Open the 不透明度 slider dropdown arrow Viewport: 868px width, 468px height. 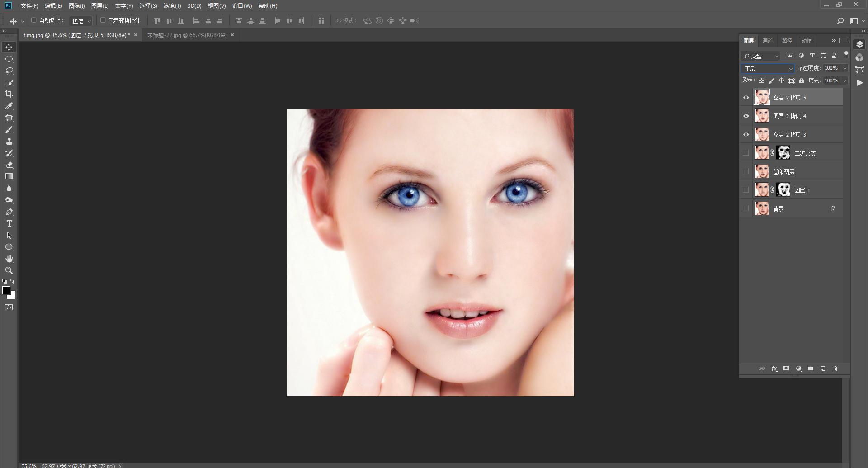[845, 68]
